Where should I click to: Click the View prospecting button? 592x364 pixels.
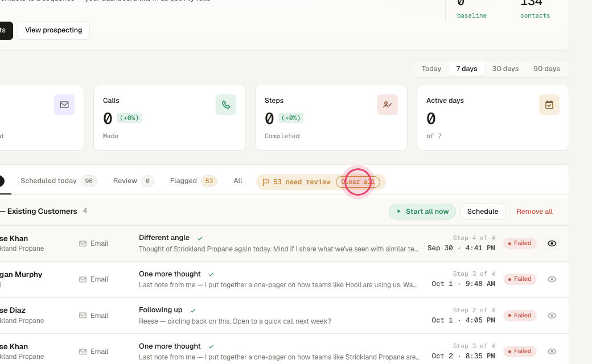pyautogui.click(x=54, y=31)
